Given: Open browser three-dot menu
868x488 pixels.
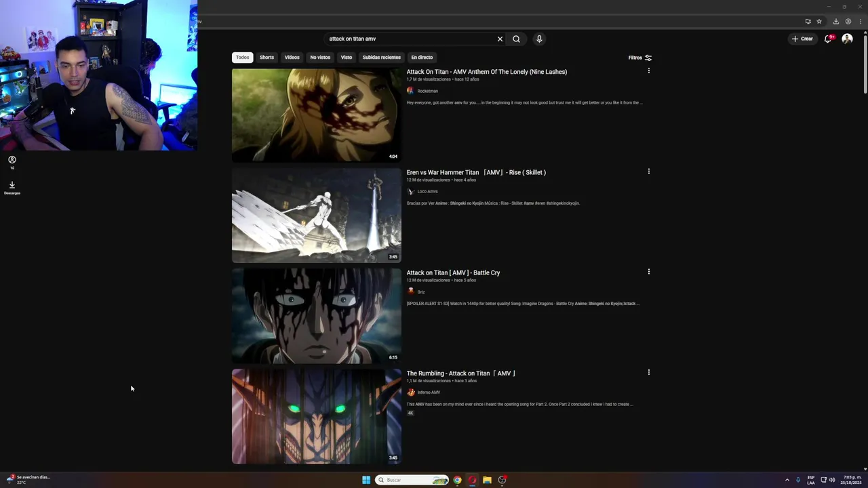Looking at the screenshot, I should pos(859,21).
